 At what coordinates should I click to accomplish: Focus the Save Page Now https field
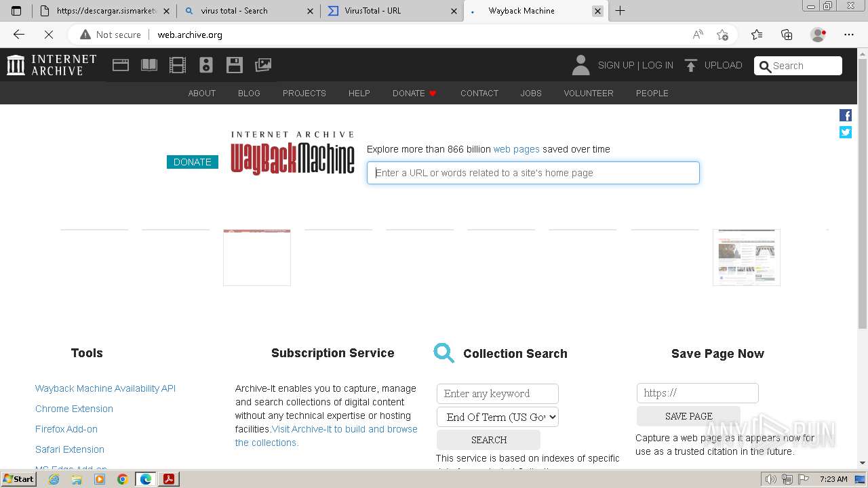(x=698, y=393)
